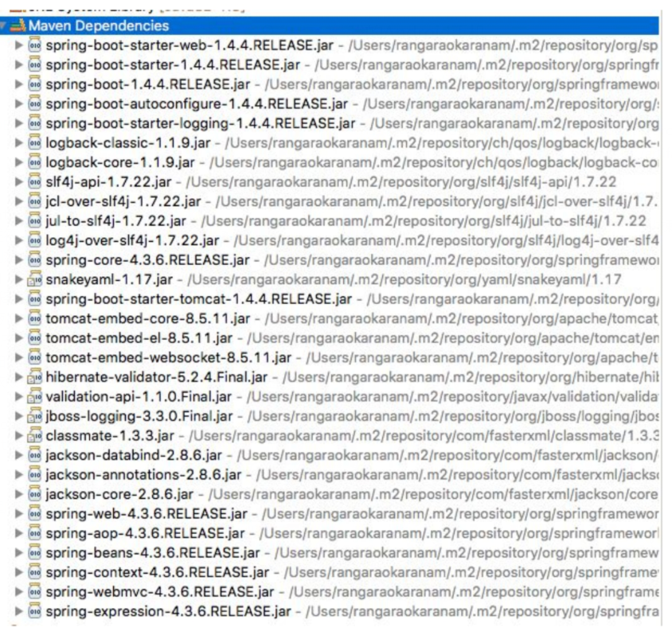Click jar icon beside tomcat-embed-websocket-8.5.11.jar

(34, 357)
